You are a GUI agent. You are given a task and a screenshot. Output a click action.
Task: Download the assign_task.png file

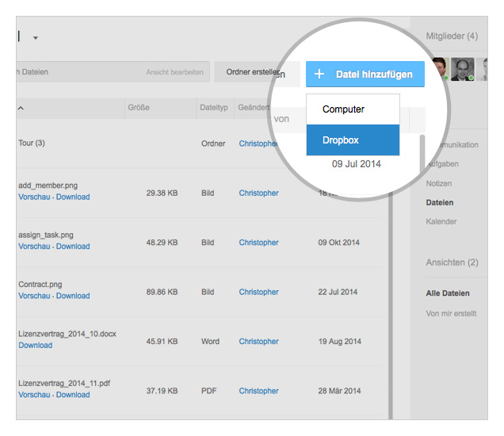pyautogui.click(x=73, y=247)
